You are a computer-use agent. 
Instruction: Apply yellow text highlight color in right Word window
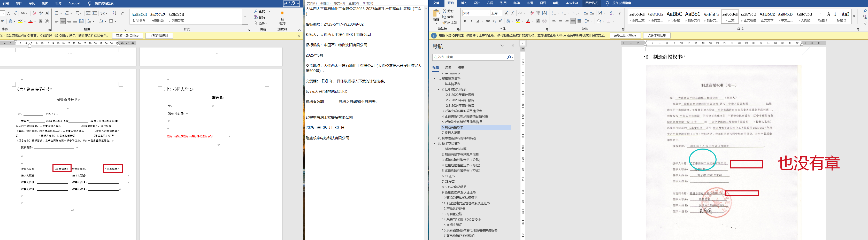pyautogui.click(x=518, y=21)
